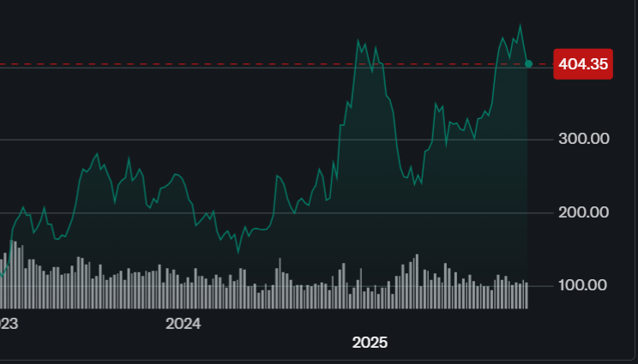This screenshot has width=638, height=364.
Task: Select the 300.00 price axis label
Action: (x=583, y=139)
